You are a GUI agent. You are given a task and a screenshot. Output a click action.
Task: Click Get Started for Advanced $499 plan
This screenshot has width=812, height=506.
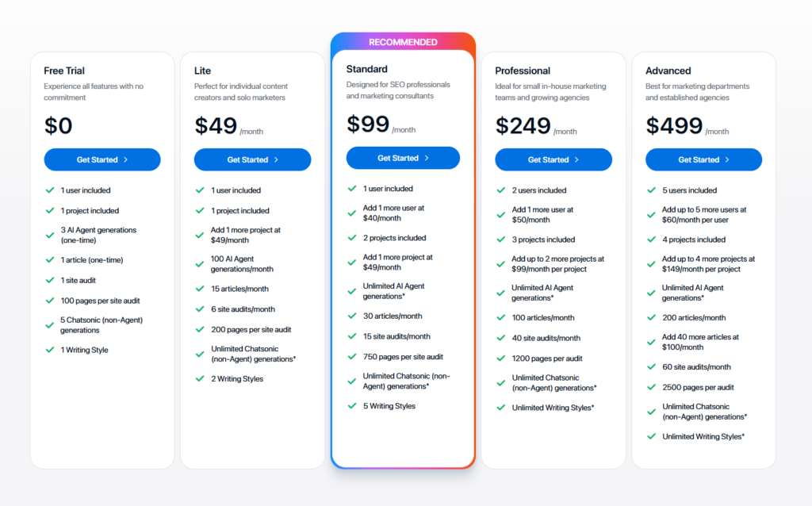[703, 159]
